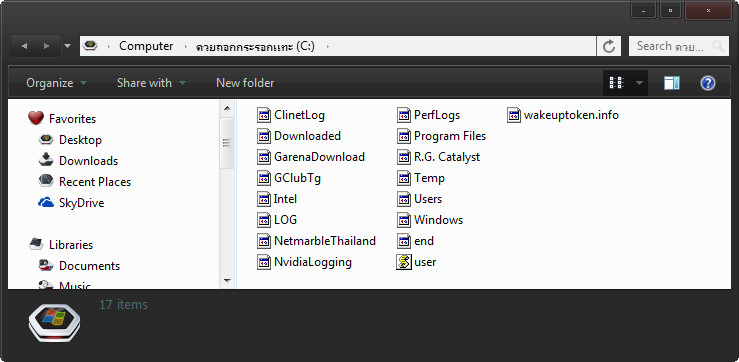Minimize the Explorer window

tap(644, 10)
